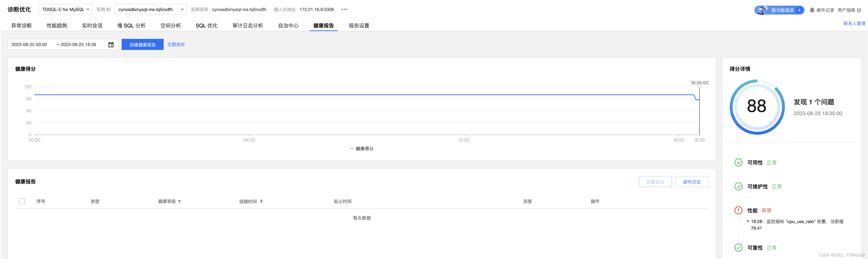The height and width of the screenshot is (259, 868).
Task: Click the 2023-08-25 18:35:00 score timestamp
Action: click(818, 114)
